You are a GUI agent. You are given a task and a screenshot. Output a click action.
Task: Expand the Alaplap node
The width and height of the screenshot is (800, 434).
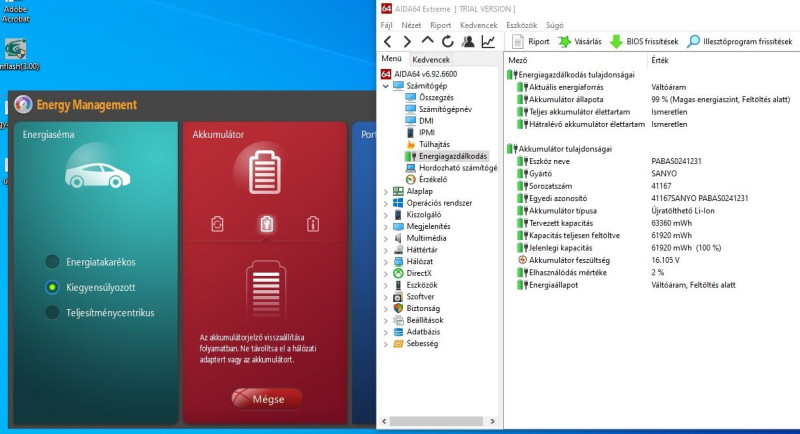386,191
